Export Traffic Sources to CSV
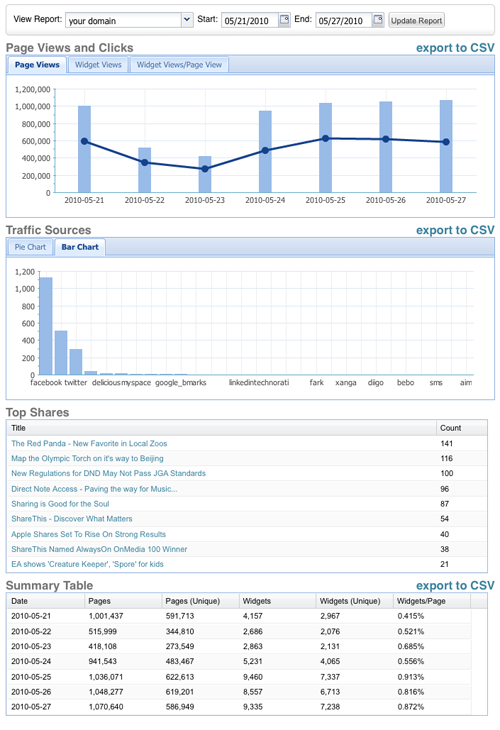This screenshot has height=730, width=500. click(455, 230)
